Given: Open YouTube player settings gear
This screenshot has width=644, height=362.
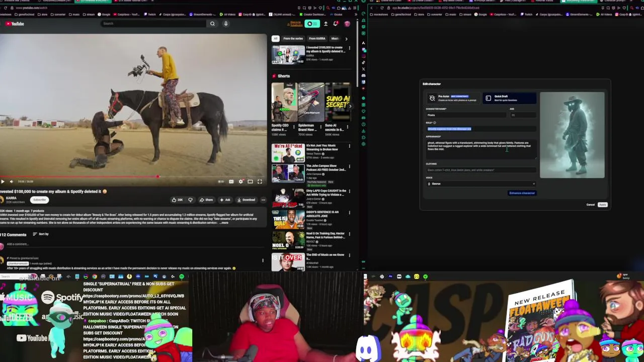Looking at the screenshot, I should (x=240, y=182).
